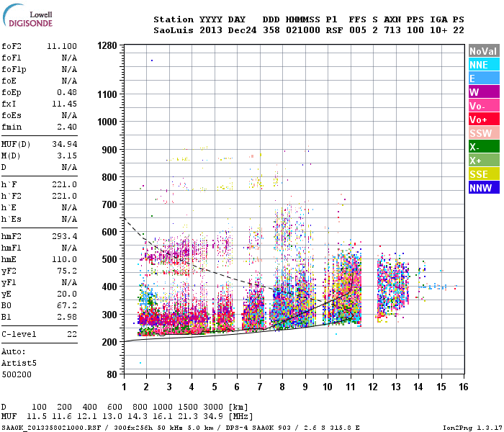The width and height of the screenshot is (504, 432).
Task: Click the C-level value 22
Action: coord(72,334)
